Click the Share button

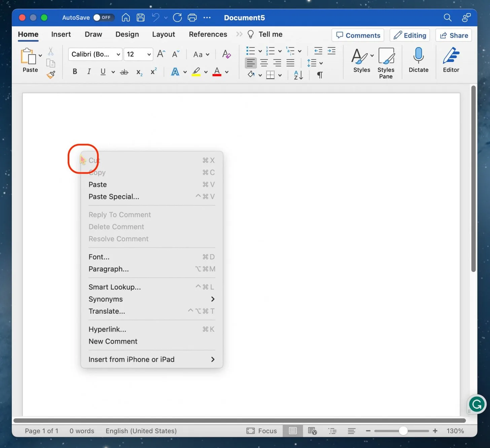click(453, 35)
